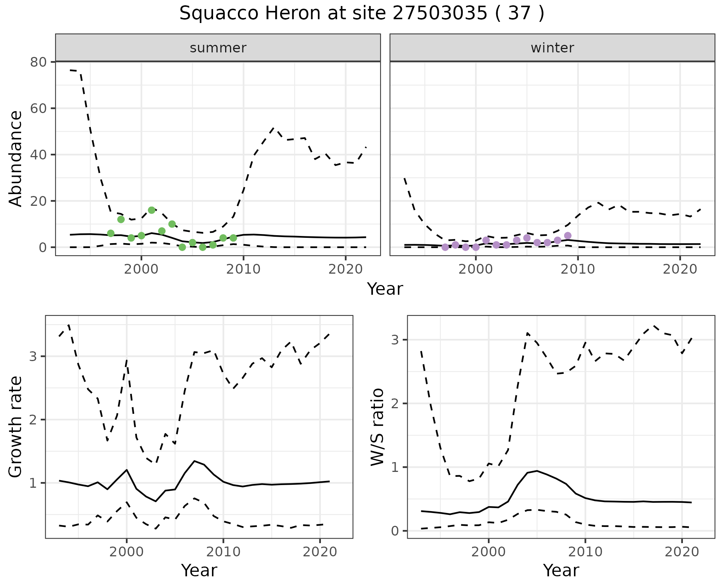Click the 2020 tick under winter panel

click(x=680, y=269)
